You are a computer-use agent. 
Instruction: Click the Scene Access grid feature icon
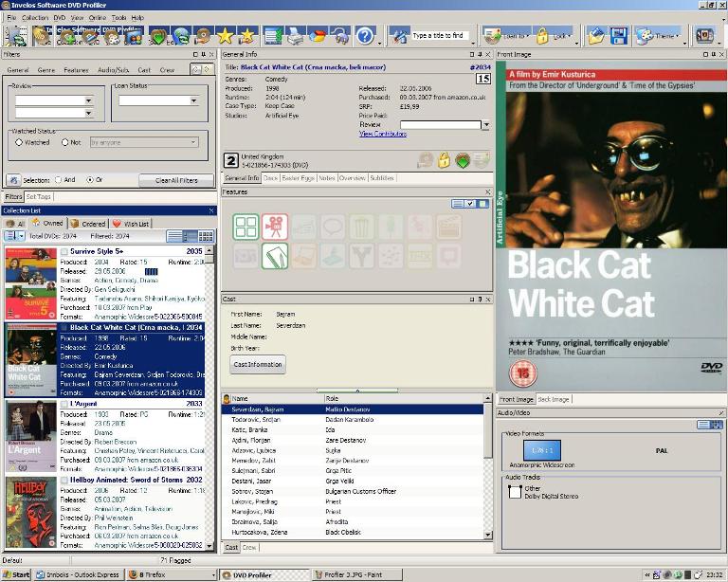click(246, 227)
